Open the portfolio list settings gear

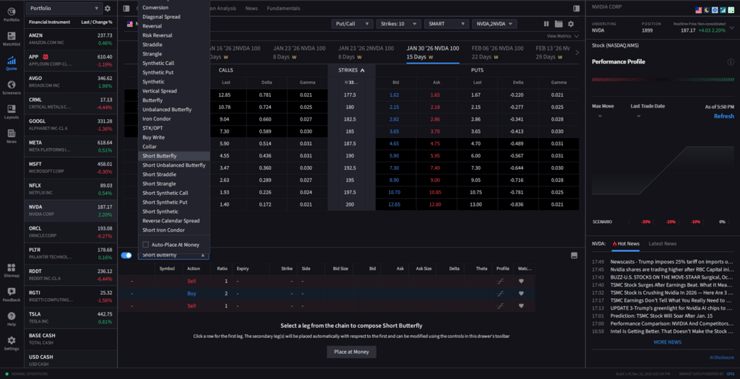click(108, 8)
